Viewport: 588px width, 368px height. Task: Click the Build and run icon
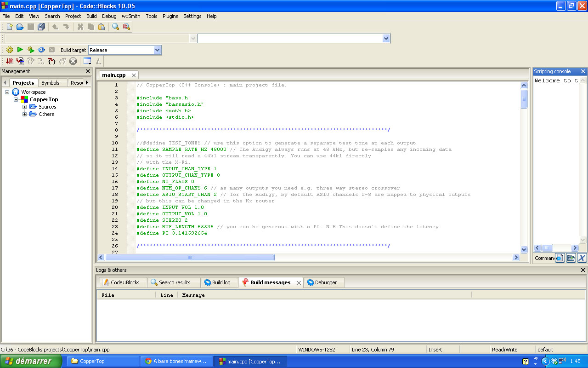coord(31,50)
